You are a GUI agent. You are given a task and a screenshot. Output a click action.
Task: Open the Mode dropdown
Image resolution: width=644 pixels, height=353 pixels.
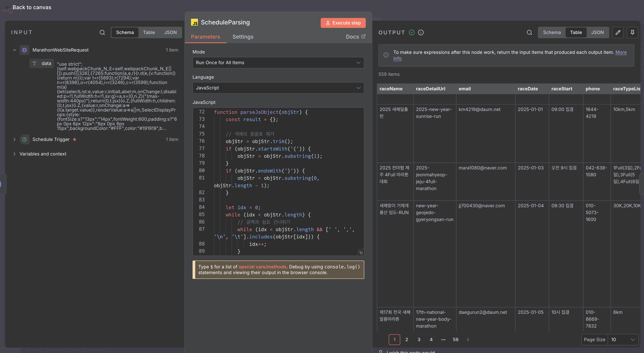(278, 63)
